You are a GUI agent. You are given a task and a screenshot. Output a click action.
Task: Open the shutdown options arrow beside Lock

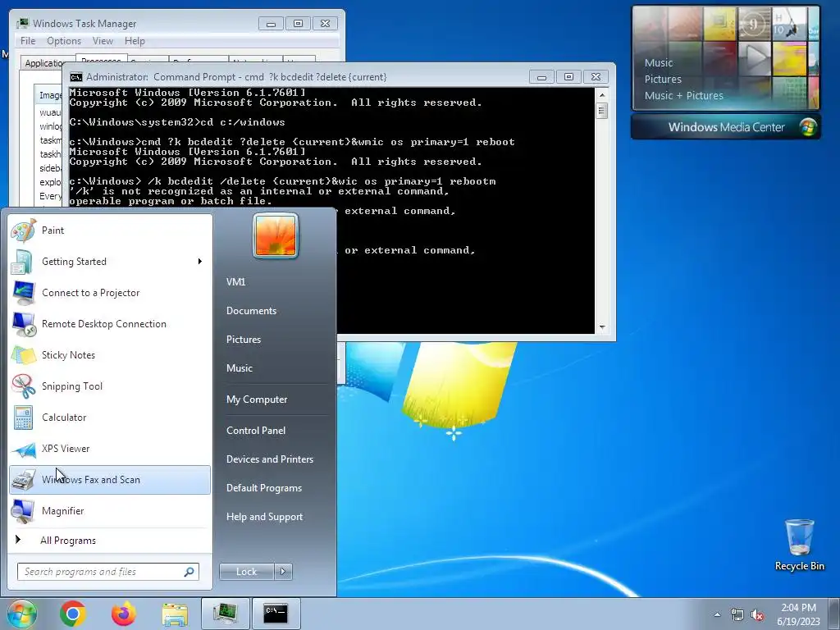283,572
